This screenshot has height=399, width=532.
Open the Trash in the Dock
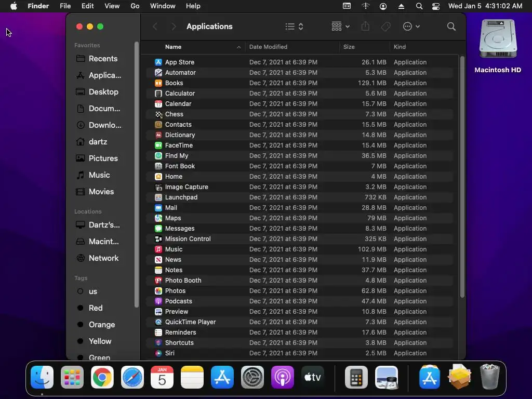490,377
